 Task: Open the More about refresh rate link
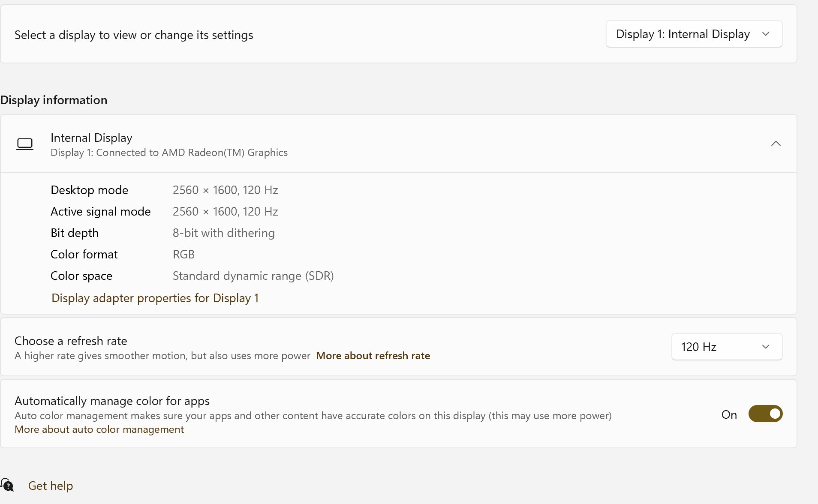(x=373, y=356)
